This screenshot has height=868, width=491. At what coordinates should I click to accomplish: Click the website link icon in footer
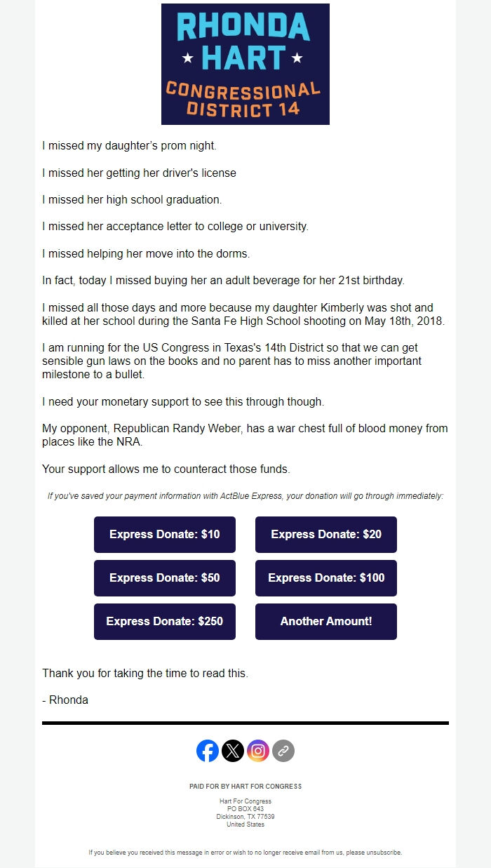(x=283, y=751)
